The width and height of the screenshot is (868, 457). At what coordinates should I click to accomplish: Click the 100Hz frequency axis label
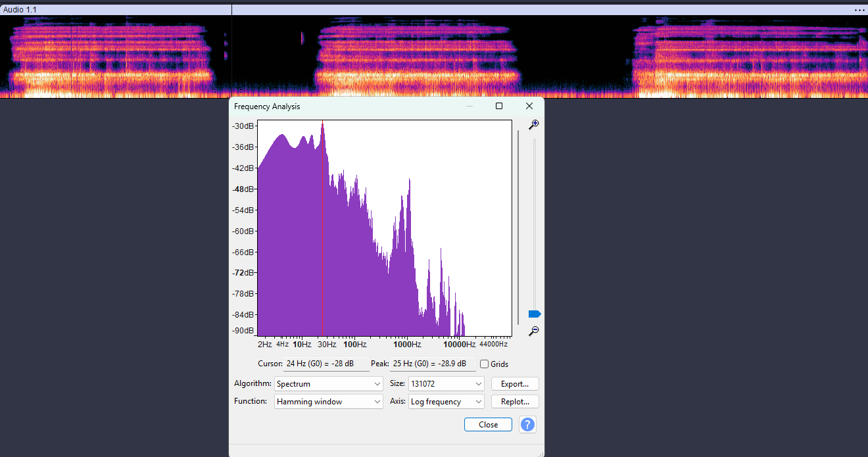click(355, 345)
